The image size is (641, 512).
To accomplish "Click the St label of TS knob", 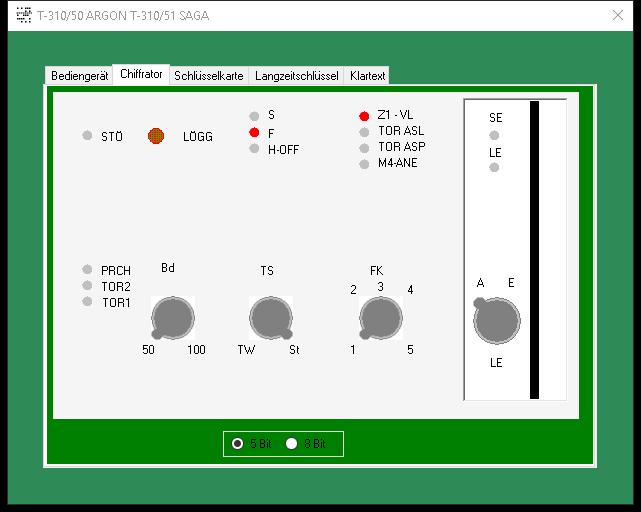I will [294, 350].
